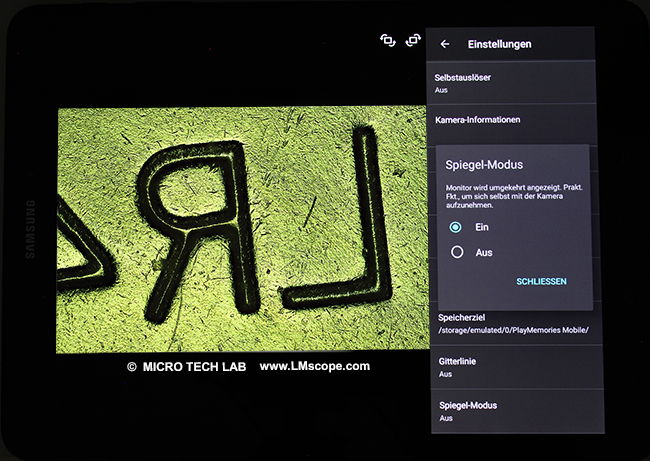Image resolution: width=650 pixels, height=461 pixels.
Task: Click the 'Monitor wird umgekehrt angezeigt' description
Action: (x=514, y=196)
